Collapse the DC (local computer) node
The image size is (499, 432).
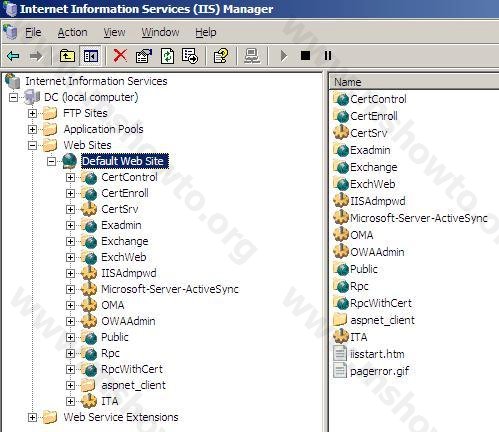[x=14, y=98]
